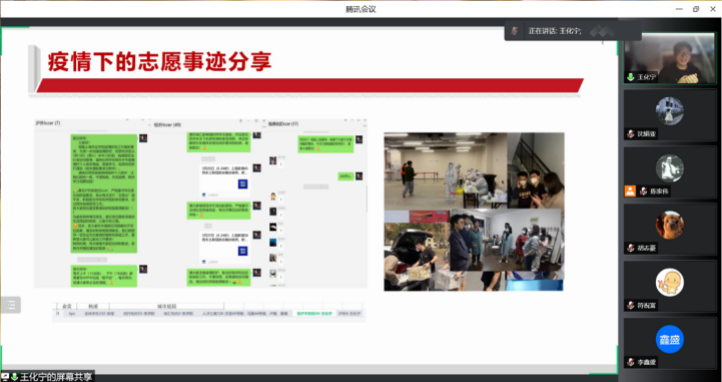Click the muted mic icon on second participant
Viewport: 722px width, 382px height.
pyautogui.click(x=630, y=134)
